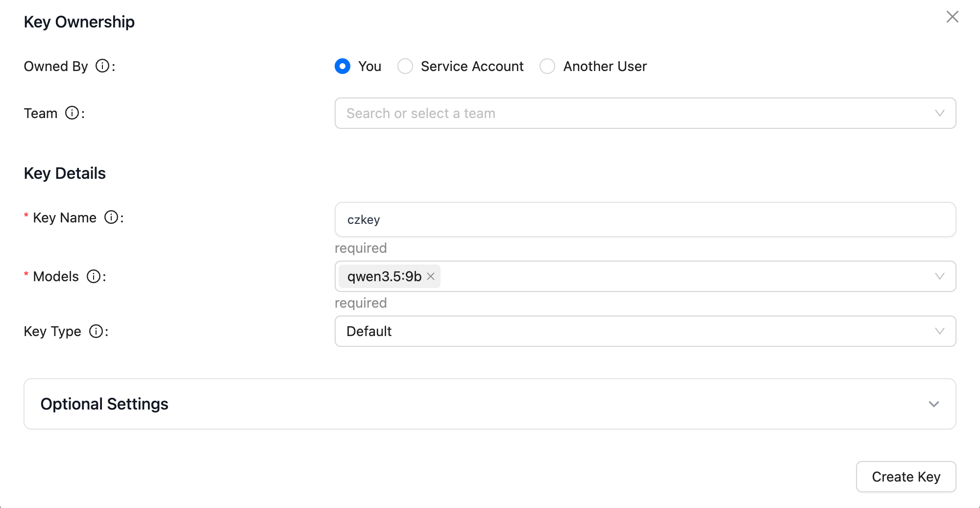Open the Owned By info tooltip
This screenshot has height=508, width=980.
click(102, 66)
